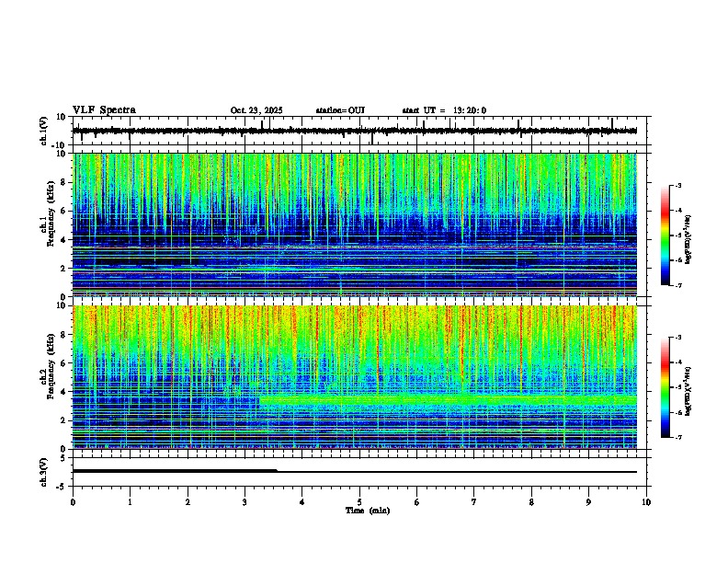Click time-axis tick label '4'
Viewport: 728px width, 563px height.
pyautogui.click(x=302, y=502)
